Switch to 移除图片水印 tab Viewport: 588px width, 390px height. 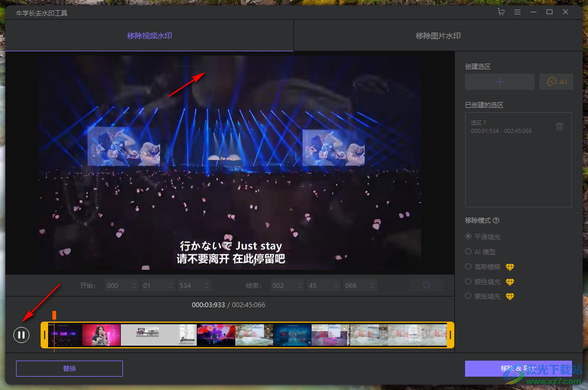click(438, 36)
